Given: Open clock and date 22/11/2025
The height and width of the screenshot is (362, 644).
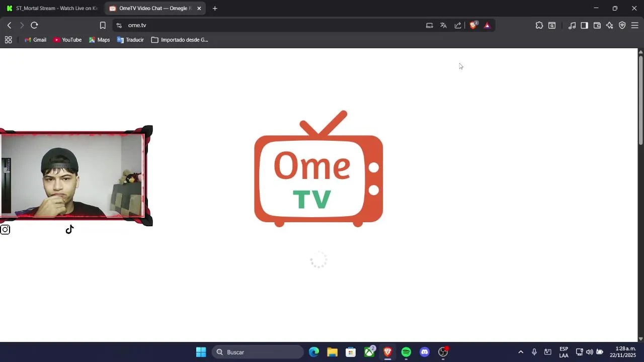Looking at the screenshot, I should [x=623, y=352].
